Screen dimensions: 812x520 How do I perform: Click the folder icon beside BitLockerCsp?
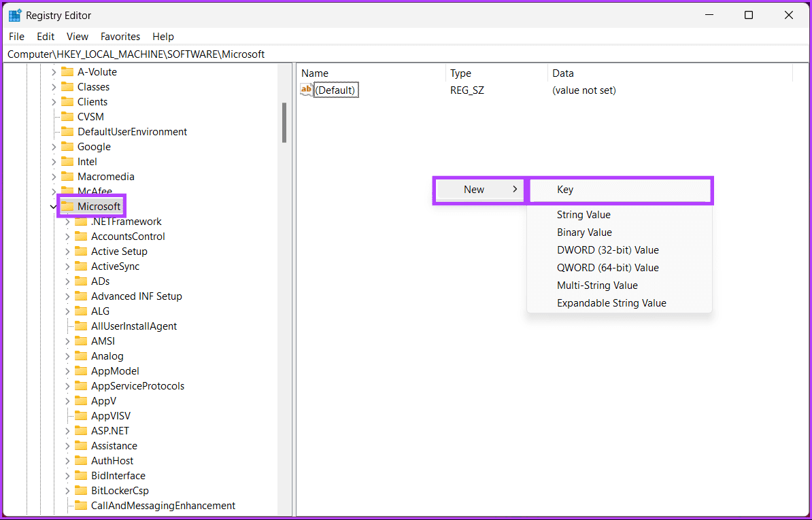[x=81, y=491]
